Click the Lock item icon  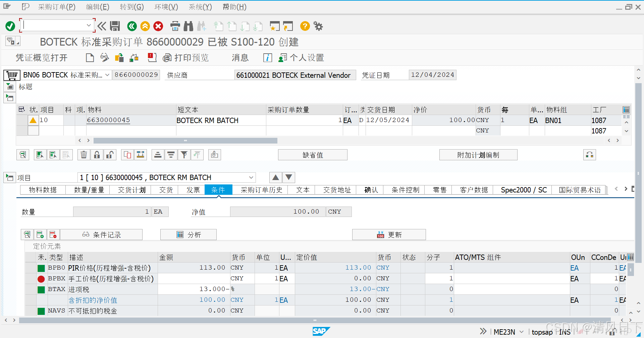pos(97,155)
